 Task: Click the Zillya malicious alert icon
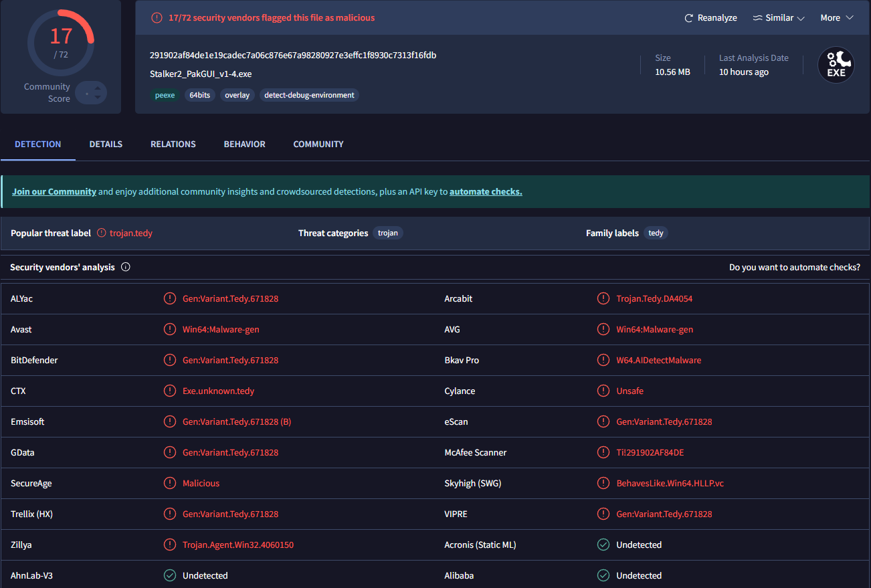170,545
